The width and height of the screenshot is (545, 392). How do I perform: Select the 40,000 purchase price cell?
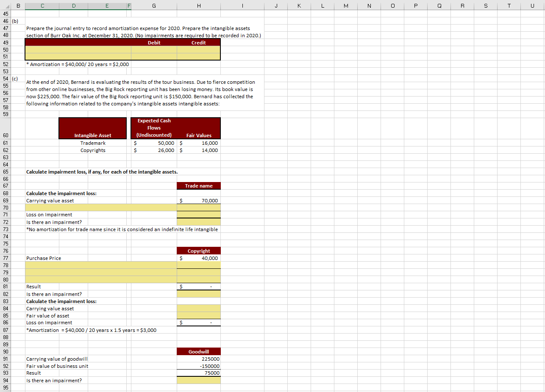click(198, 258)
